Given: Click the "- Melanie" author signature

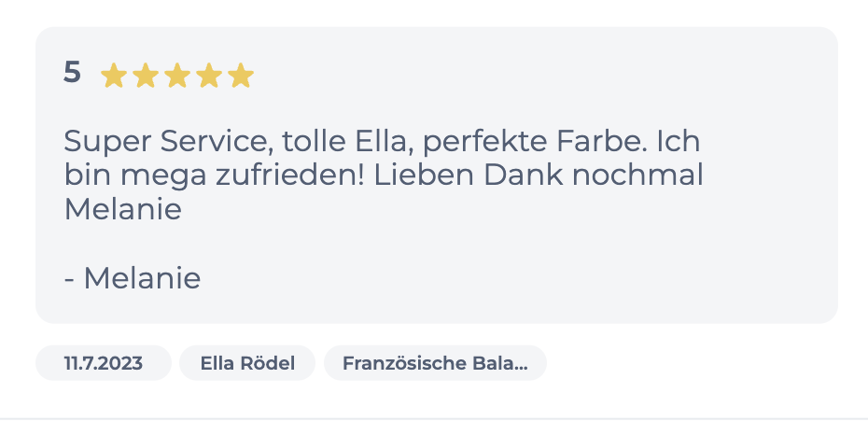Looking at the screenshot, I should tap(133, 278).
